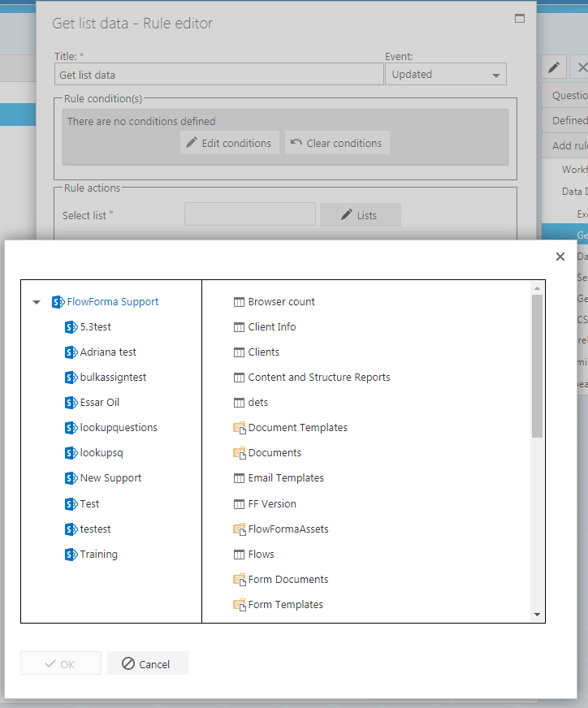Click the library icon beside FlowFormaAssets
588x708 pixels.
tap(240, 529)
